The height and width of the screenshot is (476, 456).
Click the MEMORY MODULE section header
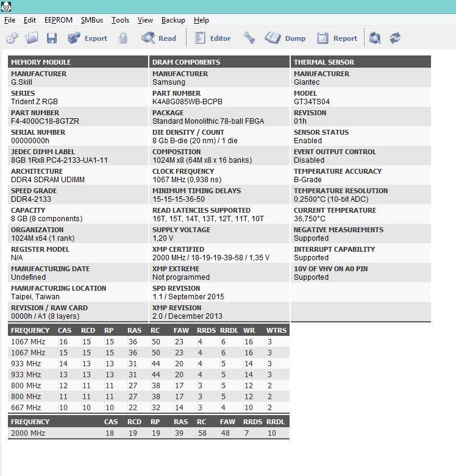click(77, 62)
